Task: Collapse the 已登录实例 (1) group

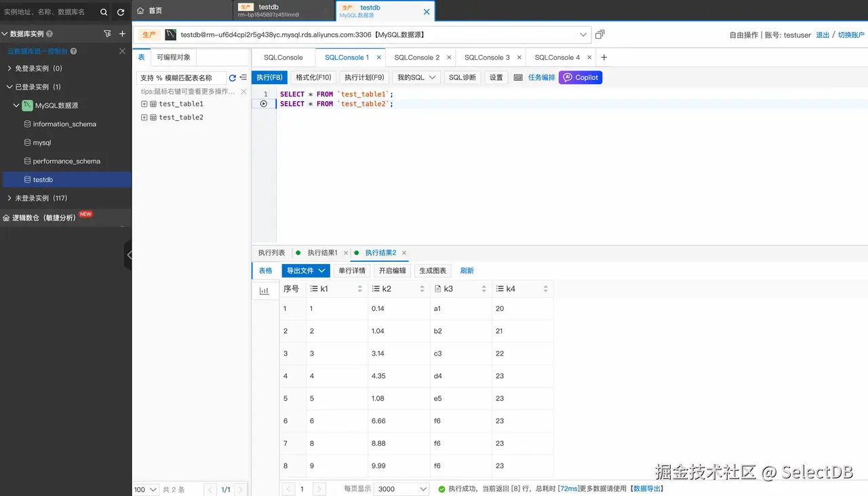Action: [x=9, y=87]
